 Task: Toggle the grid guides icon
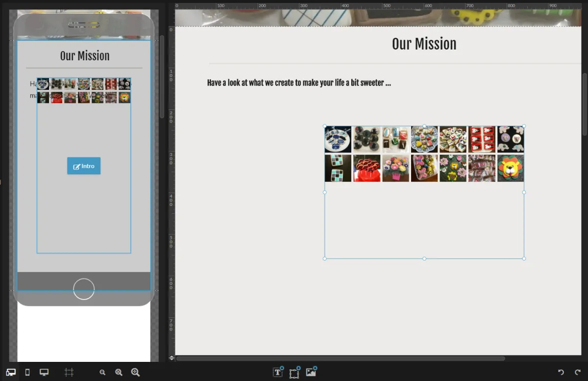pyautogui.click(x=69, y=372)
